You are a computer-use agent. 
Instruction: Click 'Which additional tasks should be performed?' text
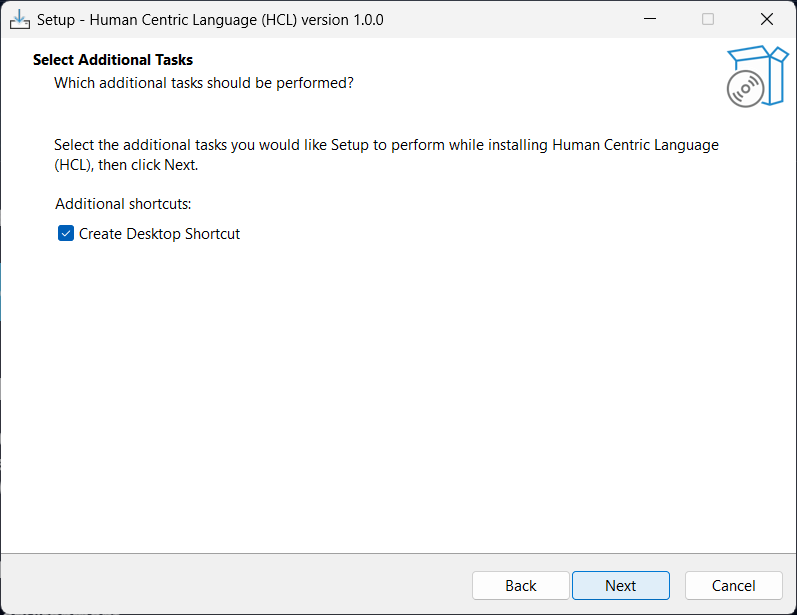tap(203, 82)
